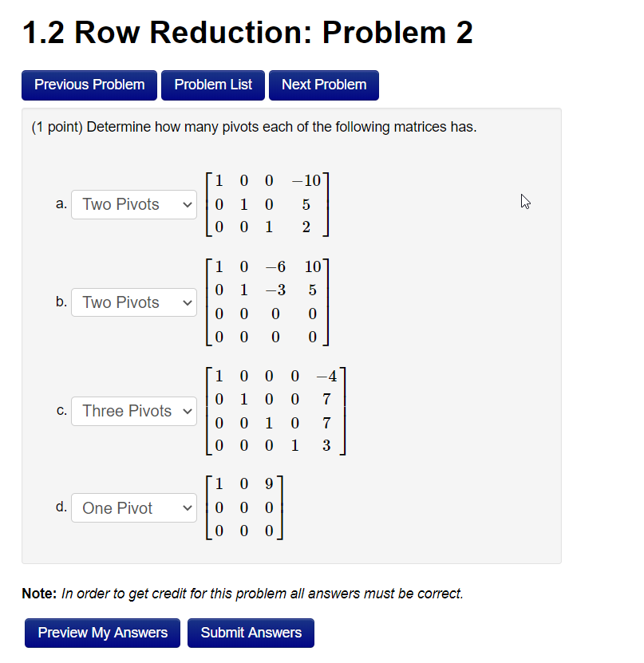Viewport: 644px width, 663px height.
Task: Click the Previous Problem button
Action: click(89, 85)
